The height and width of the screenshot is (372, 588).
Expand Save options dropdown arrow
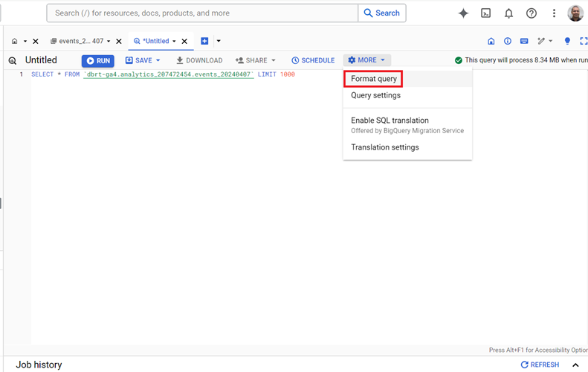[x=158, y=60]
